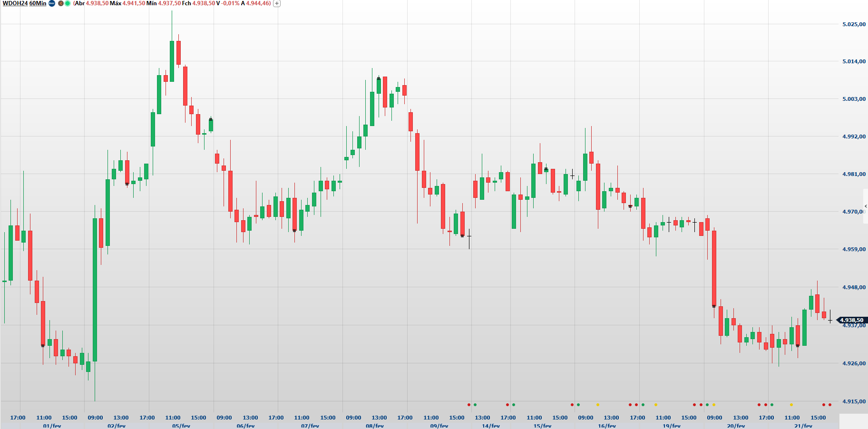The width and height of the screenshot is (868, 429).
Task: Click the 05/fev date label
Action: point(181,426)
